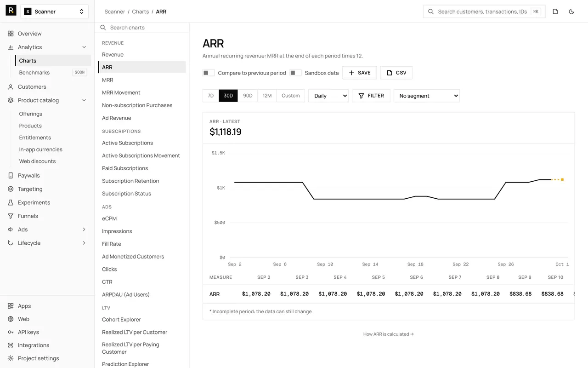Open the document icon in top bar
Image resolution: width=588 pixels, height=368 pixels.
coord(555,11)
